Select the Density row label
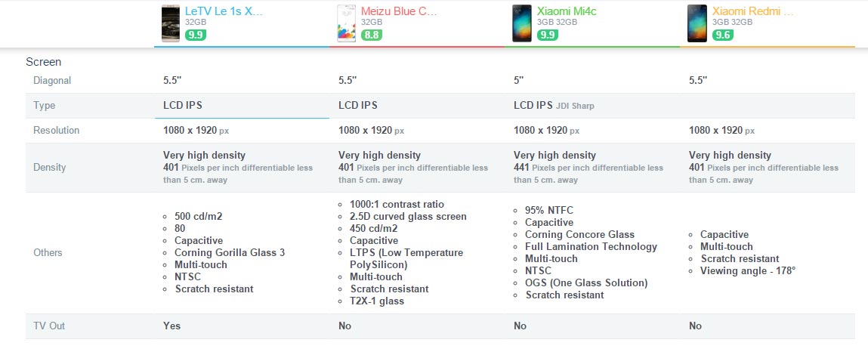868x355 pixels. [49, 167]
